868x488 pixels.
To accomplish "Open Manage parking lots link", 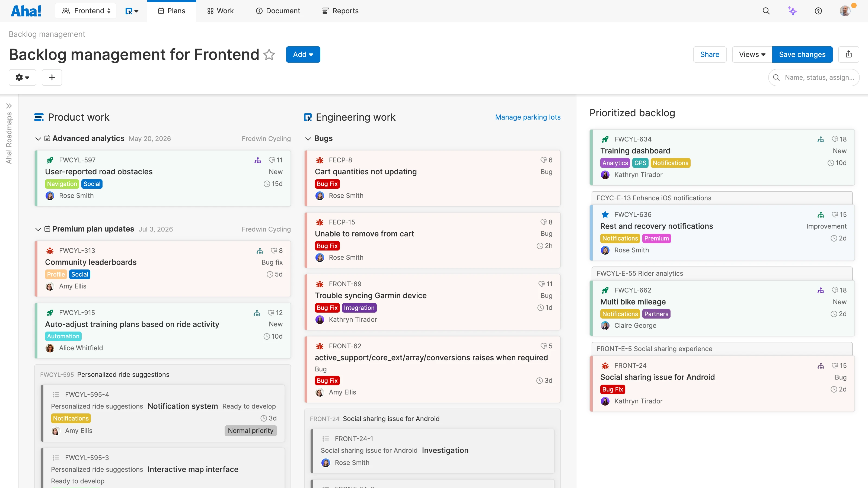I will 528,117.
